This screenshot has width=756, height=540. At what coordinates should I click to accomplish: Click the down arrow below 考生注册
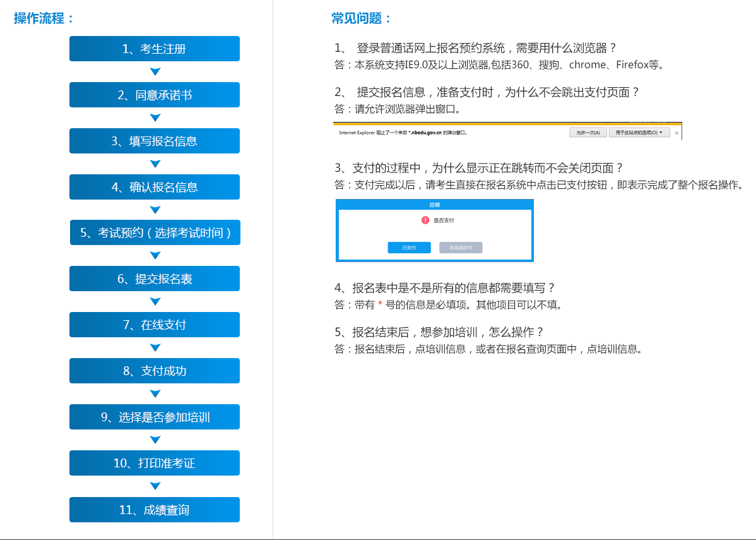coord(155,71)
